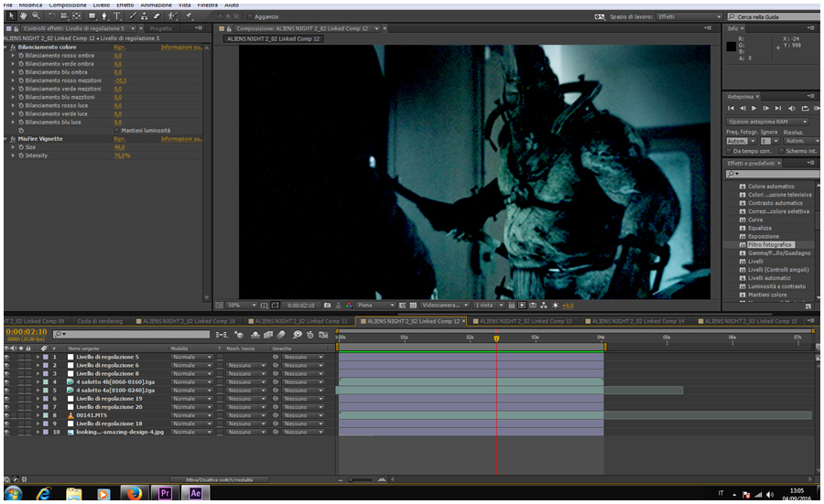Viewport: 824px width, 504px height.
Task: Click the Windows Start button
Action: (x=13, y=494)
